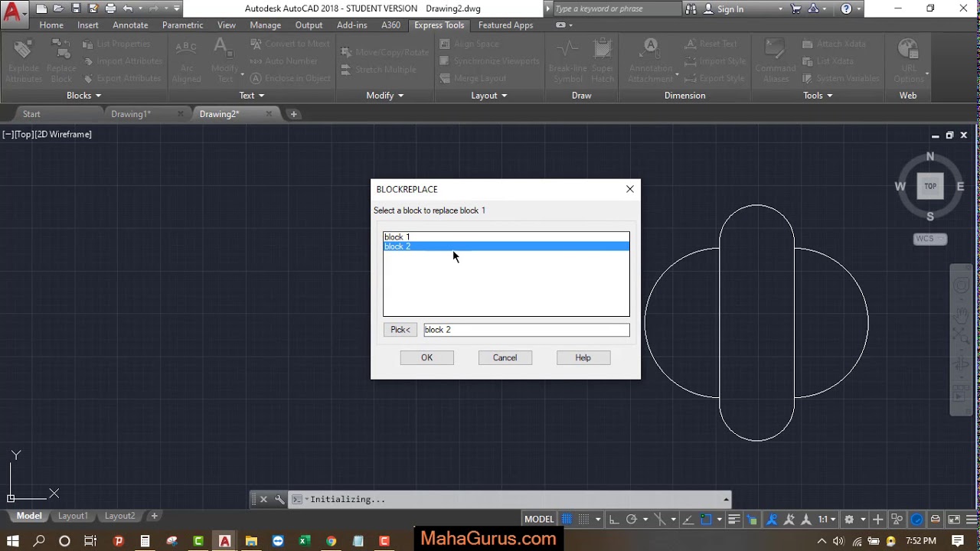Toggle hardware acceleration blue circle icon
The height and width of the screenshot is (551, 980).
(x=916, y=519)
